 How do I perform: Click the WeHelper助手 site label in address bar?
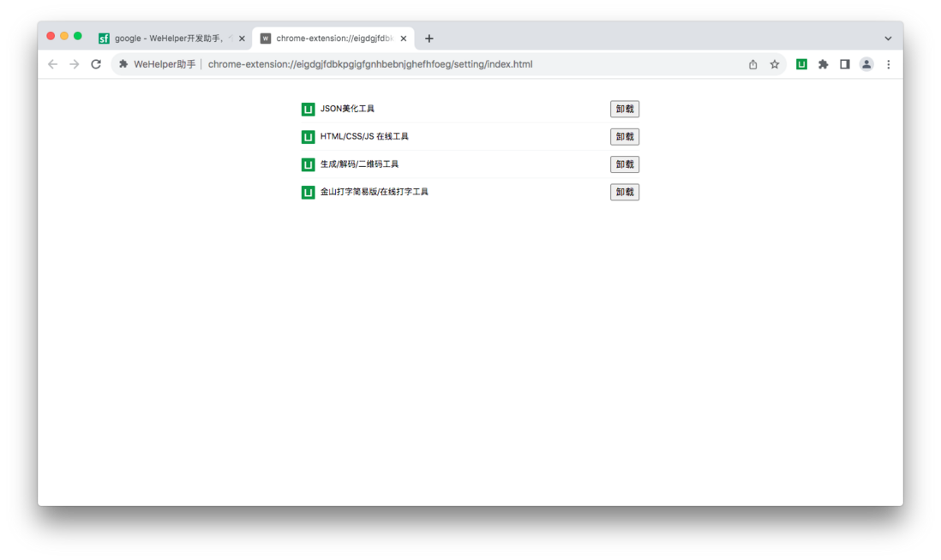(165, 64)
